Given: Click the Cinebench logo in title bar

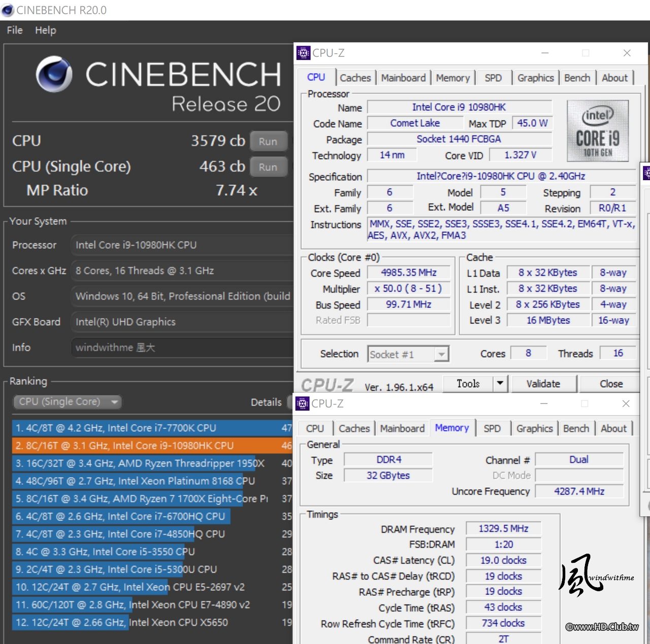Looking at the screenshot, I should (8, 10).
